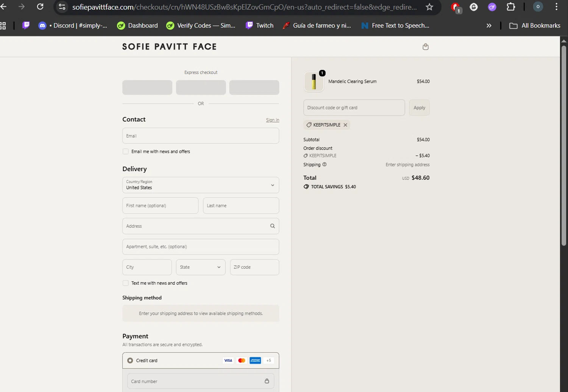568x392 pixels.
Task: Open the Chrome profile avatar
Action: [538, 7]
